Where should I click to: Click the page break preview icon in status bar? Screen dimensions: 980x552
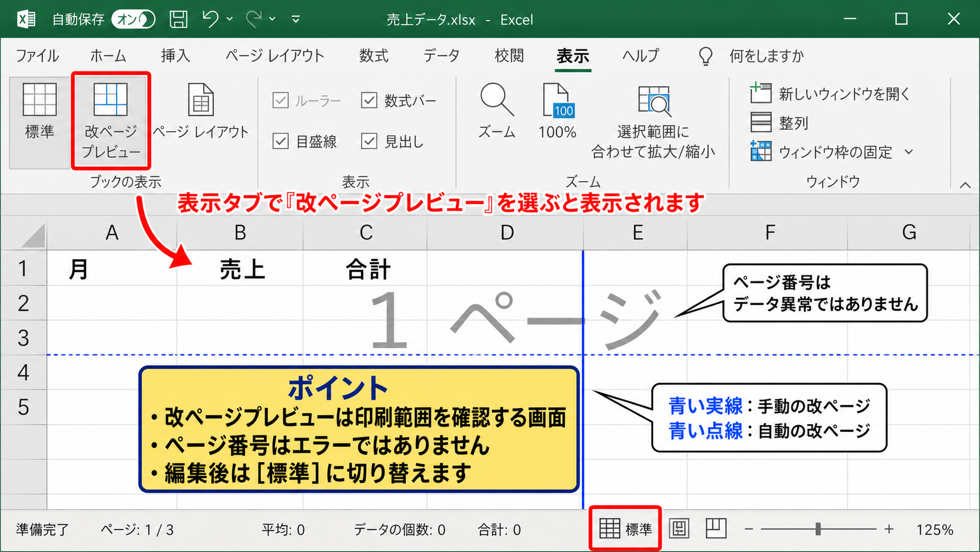point(716,529)
